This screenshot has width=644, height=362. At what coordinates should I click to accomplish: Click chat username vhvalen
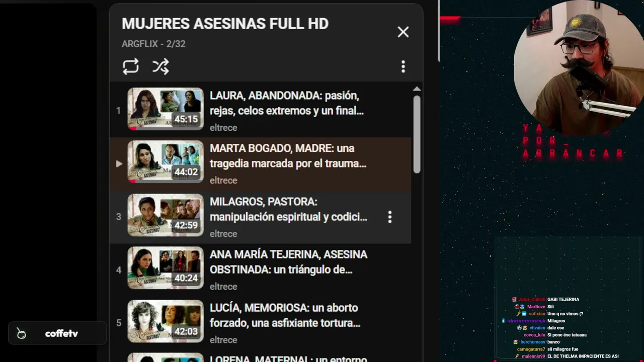(537, 328)
